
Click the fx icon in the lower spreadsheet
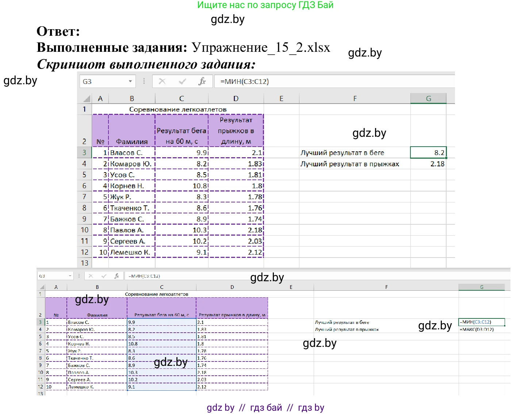tap(116, 276)
